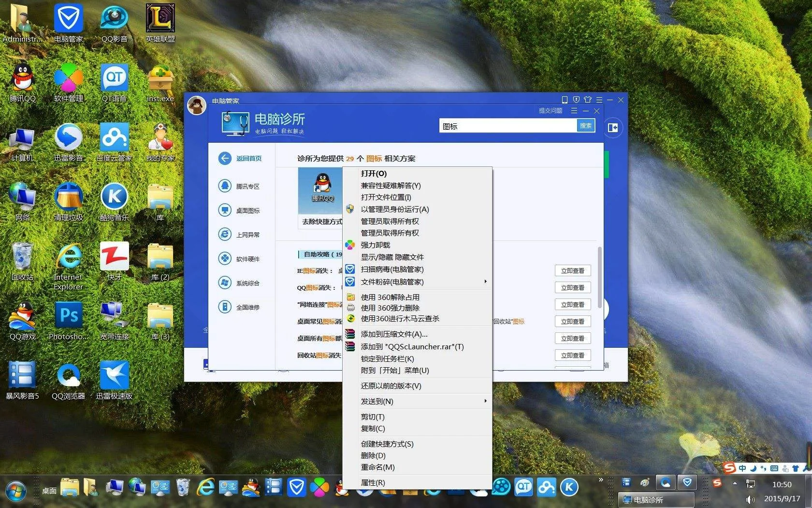Open the Windows Start button
Image resolution: width=812 pixels, height=508 pixels.
pos(16,491)
